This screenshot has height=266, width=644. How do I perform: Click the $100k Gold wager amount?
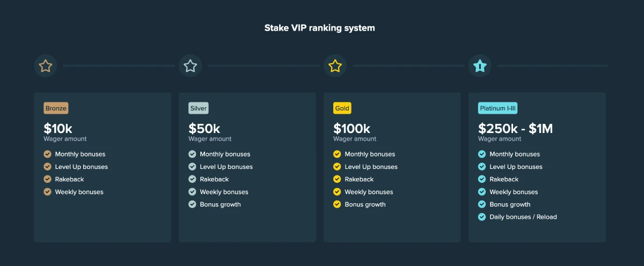point(352,129)
